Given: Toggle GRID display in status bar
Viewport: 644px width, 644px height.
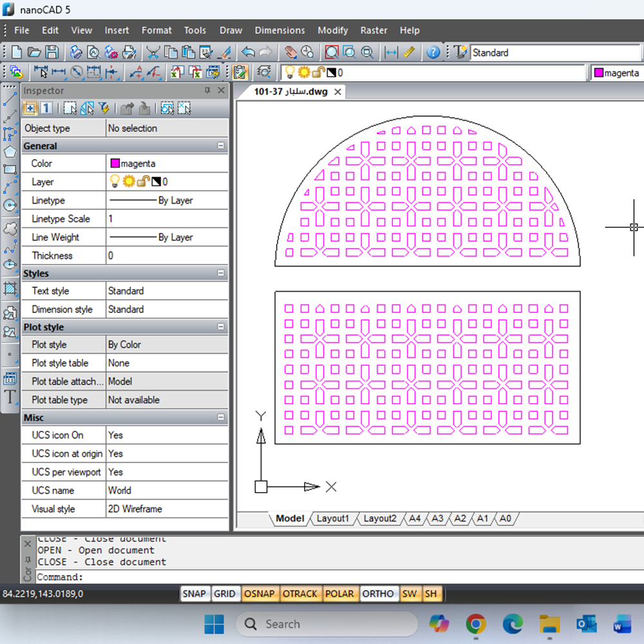Looking at the screenshot, I should coord(224,594).
